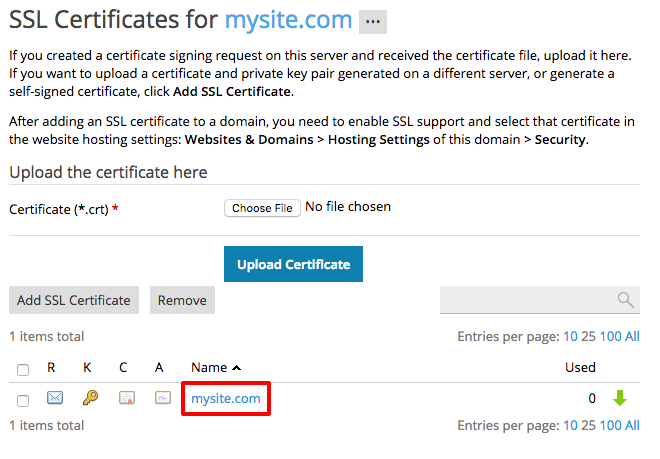The image size is (660, 459).
Task: Click the CA certificate icon under column A
Action: [162, 399]
